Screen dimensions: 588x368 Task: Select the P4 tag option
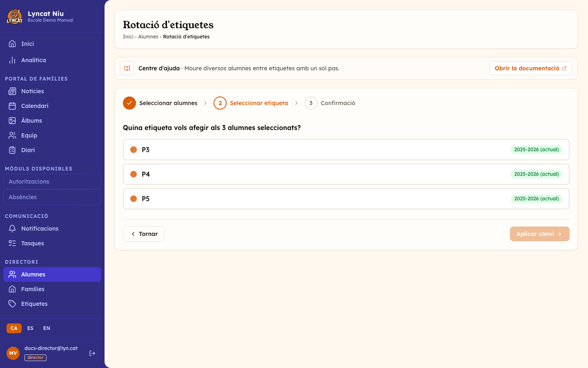(346, 174)
